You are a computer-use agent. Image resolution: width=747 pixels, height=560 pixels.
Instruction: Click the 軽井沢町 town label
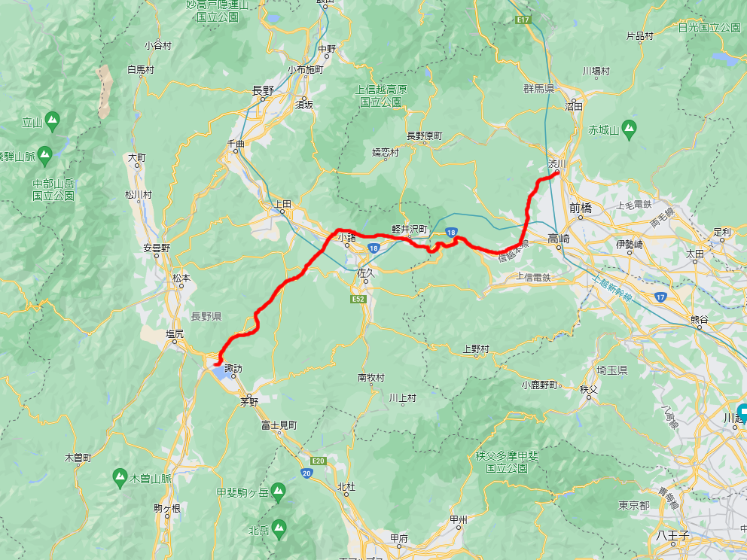(x=410, y=229)
